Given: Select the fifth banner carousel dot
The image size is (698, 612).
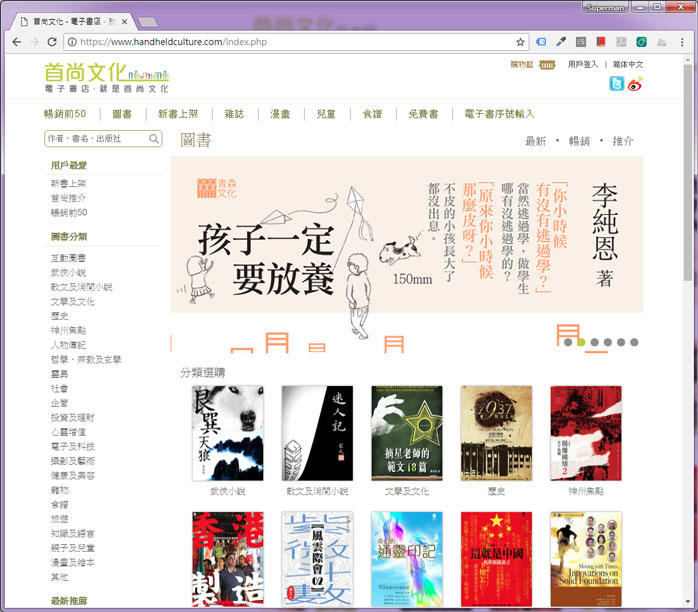Looking at the screenshot, I should [621, 342].
